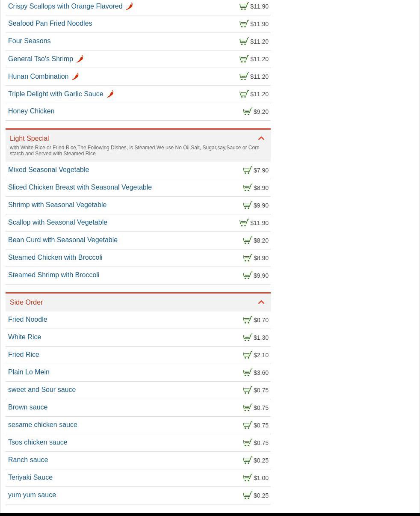Open the Fried Rice side order
Image resolution: width=420 pixels, height=516 pixels.
point(24,355)
